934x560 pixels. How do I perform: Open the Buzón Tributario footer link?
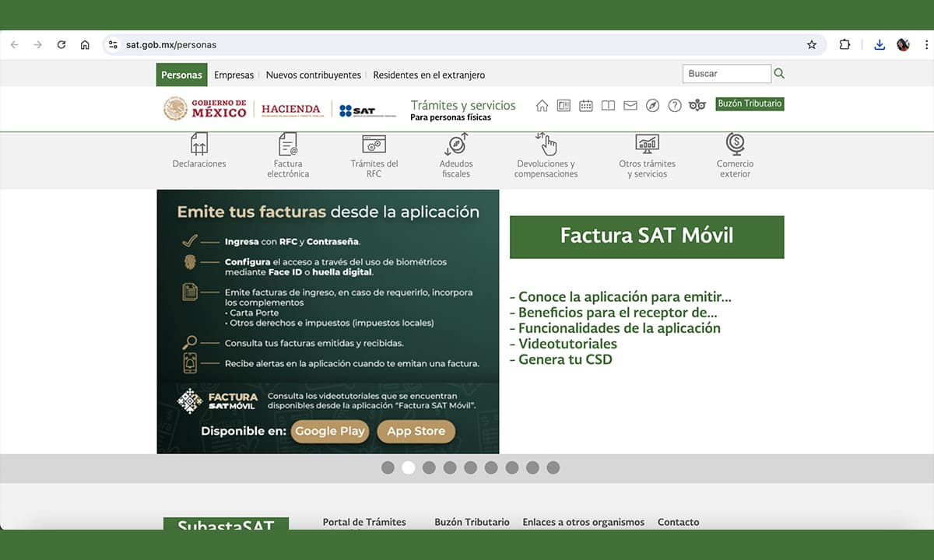(472, 522)
